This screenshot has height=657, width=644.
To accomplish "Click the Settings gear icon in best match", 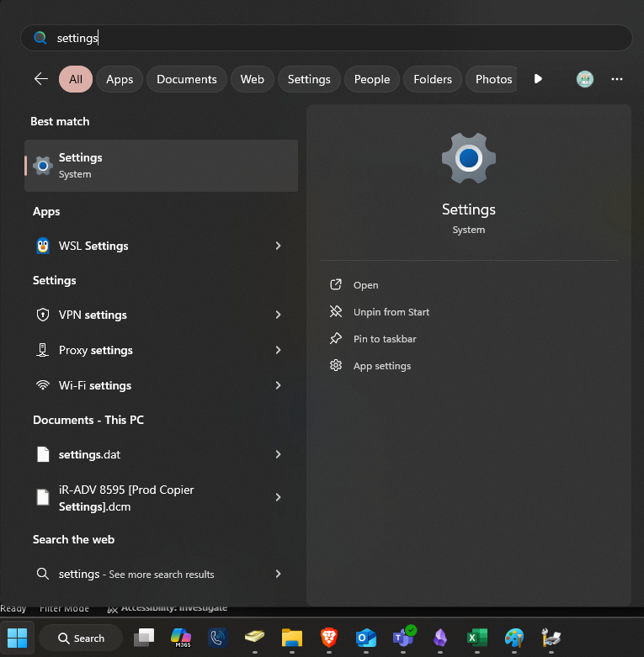I will [43, 166].
